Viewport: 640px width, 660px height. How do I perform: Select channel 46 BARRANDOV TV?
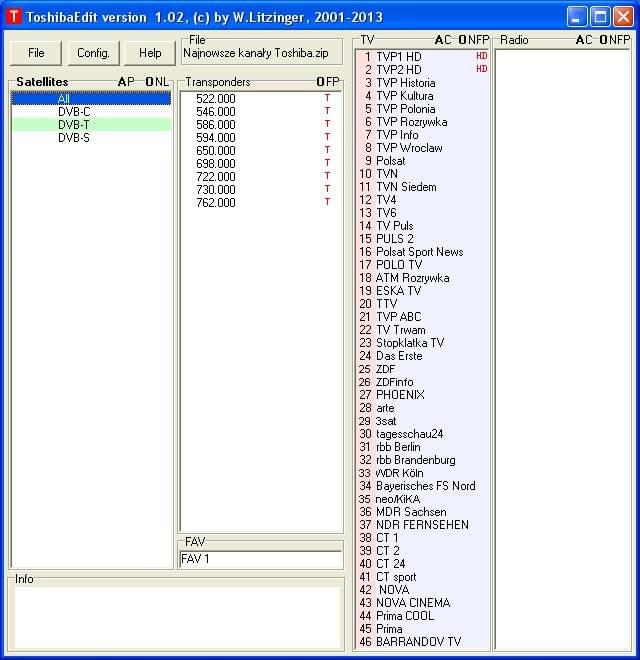click(422, 642)
